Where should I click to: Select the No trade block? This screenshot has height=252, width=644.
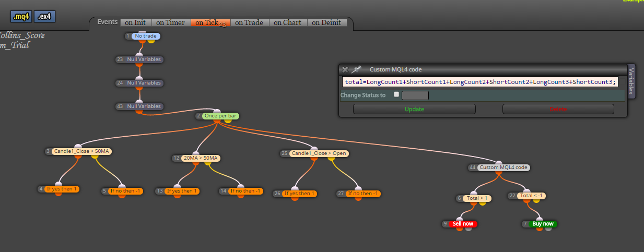click(146, 36)
